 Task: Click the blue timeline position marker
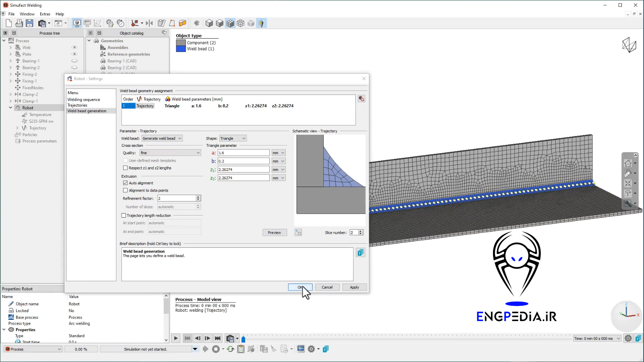(x=244, y=339)
